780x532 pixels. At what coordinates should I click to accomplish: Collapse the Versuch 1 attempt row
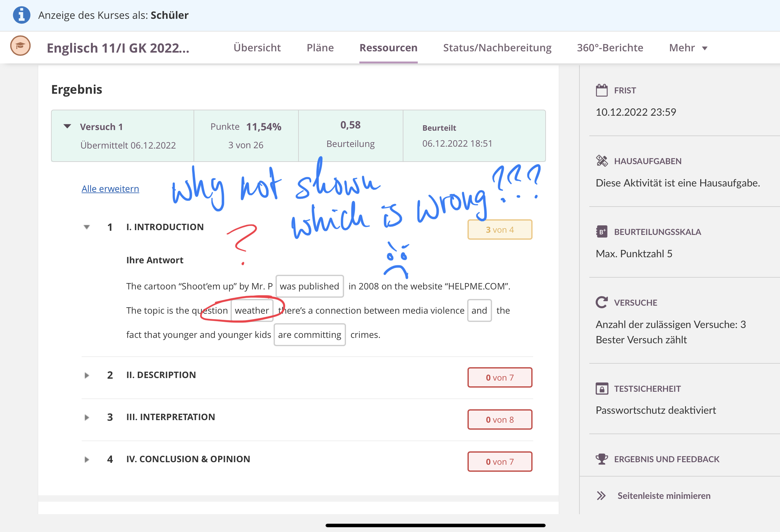click(x=68, y=127)
